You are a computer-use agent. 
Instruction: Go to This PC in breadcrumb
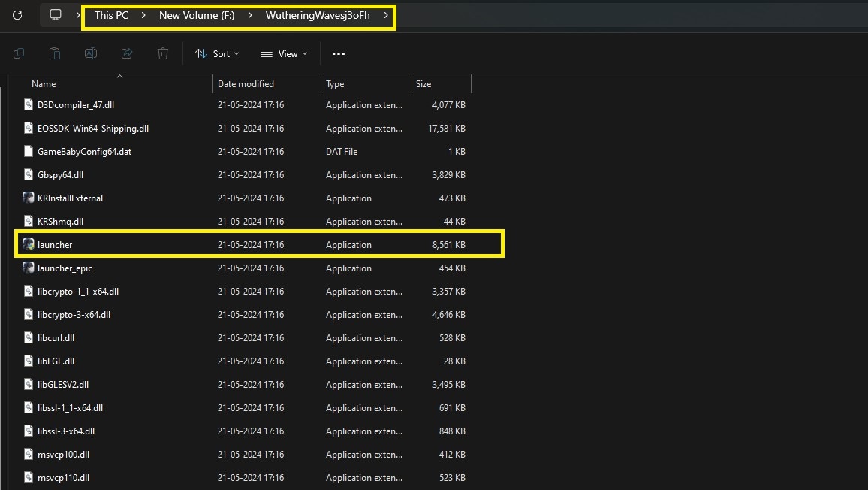(x=111, y=15)
